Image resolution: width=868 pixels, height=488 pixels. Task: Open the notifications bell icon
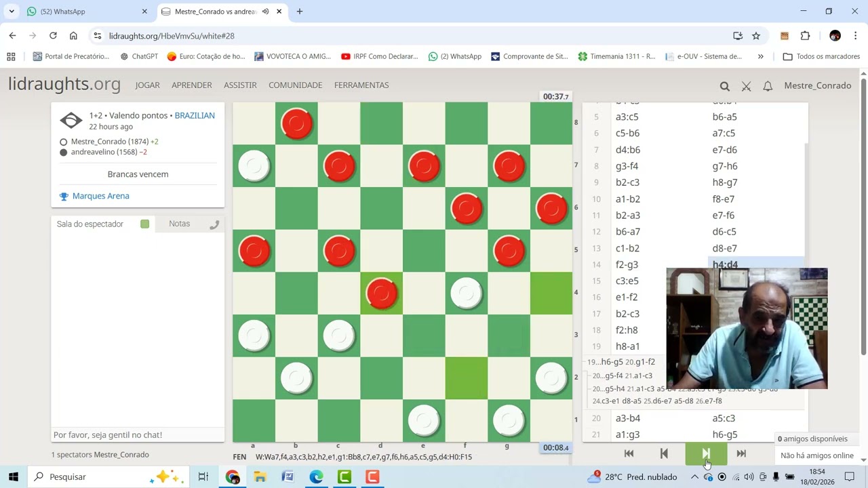(x=768, y=86)
